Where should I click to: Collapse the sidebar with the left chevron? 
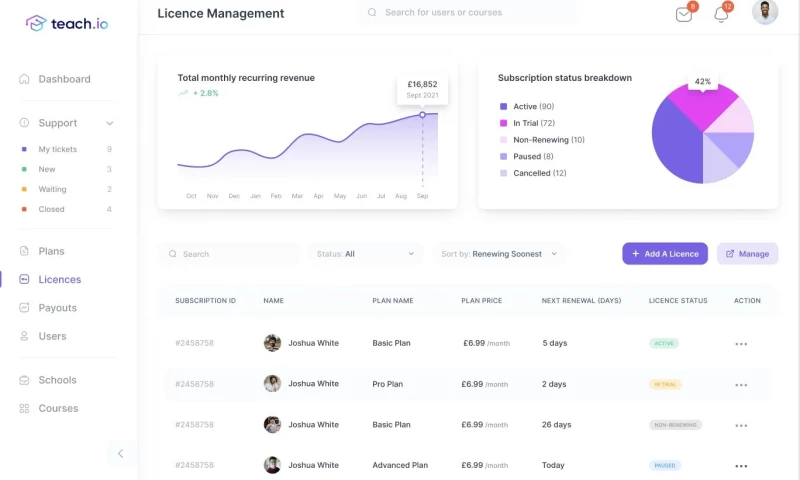pos(121,453)
